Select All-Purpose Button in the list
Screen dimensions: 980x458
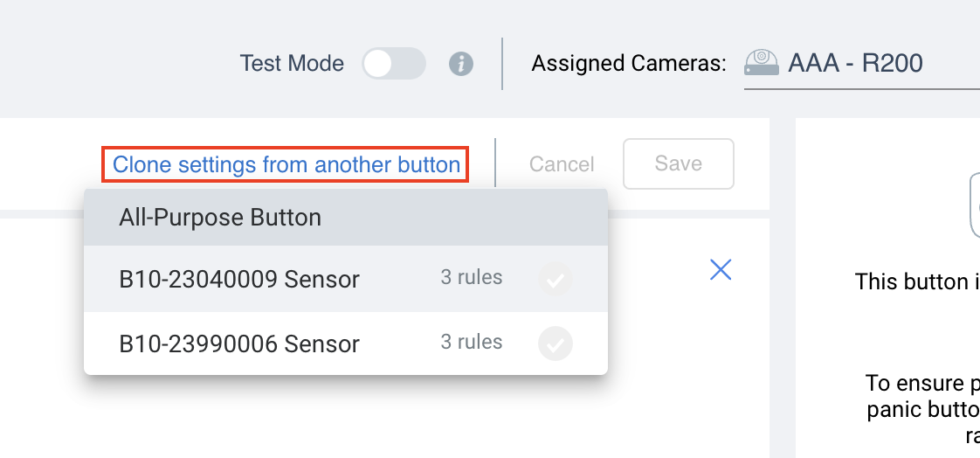click(x=346, y=218)
